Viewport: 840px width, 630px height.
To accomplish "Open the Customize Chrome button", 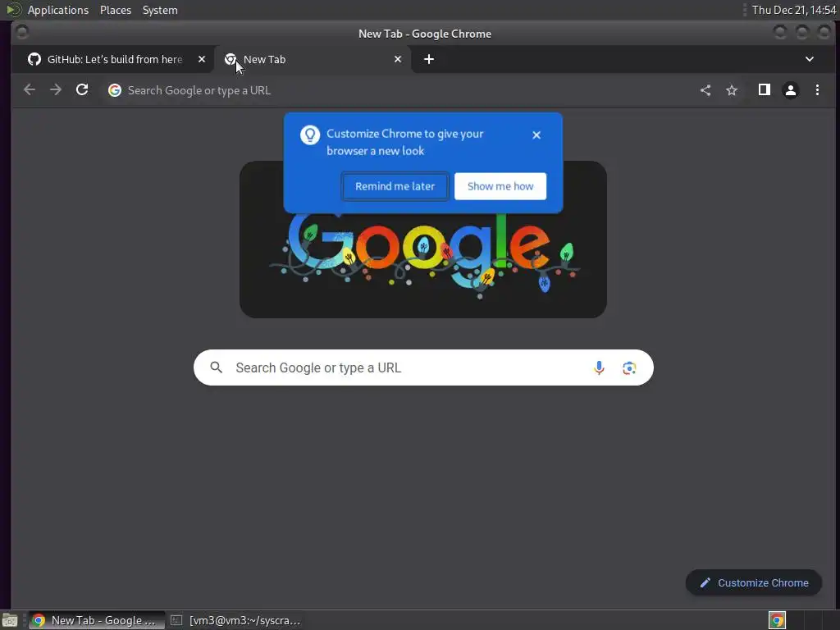I will tap(754, 583).
